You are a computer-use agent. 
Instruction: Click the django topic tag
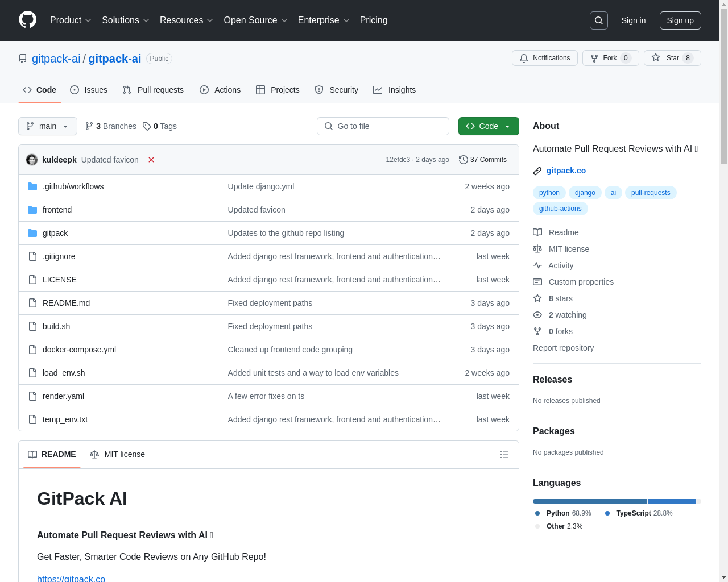(585, 193)
